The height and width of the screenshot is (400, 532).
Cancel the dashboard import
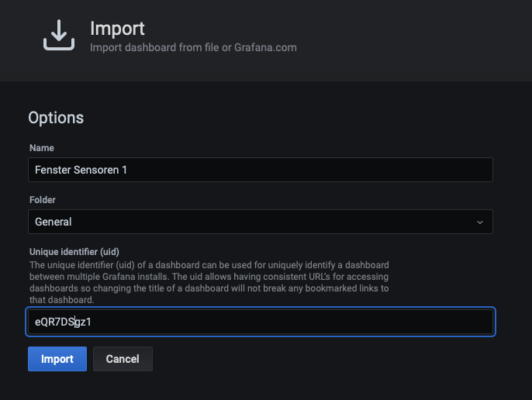pos(123,359)
